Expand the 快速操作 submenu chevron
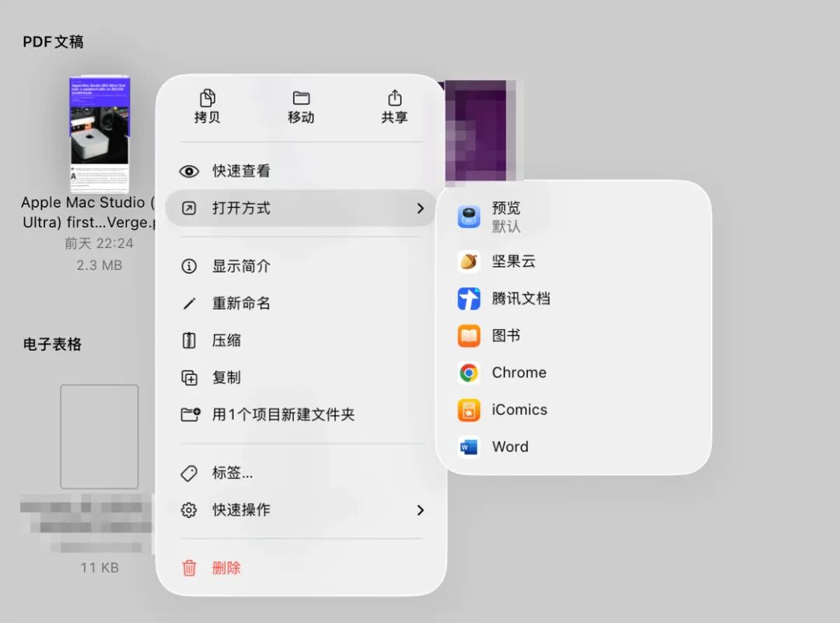This screenshot has width=840, height=623. 421,510
